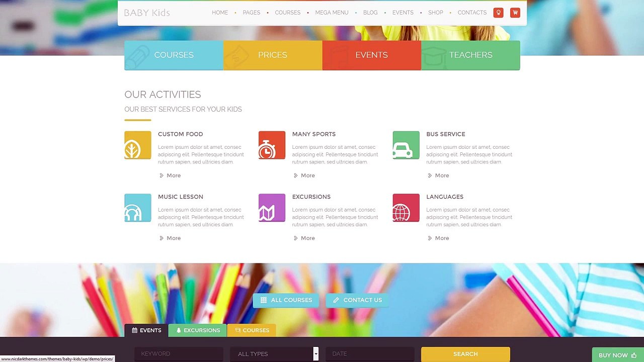Click the orange lightbulb icon in navbar
Viewport: 644px width, 362px height.
pyautogui.click(x=498, y=13)
